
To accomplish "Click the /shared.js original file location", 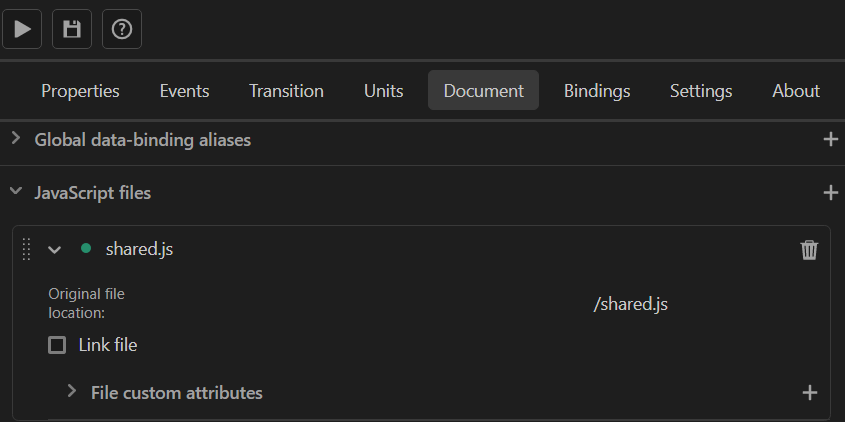I will point(630,304).
